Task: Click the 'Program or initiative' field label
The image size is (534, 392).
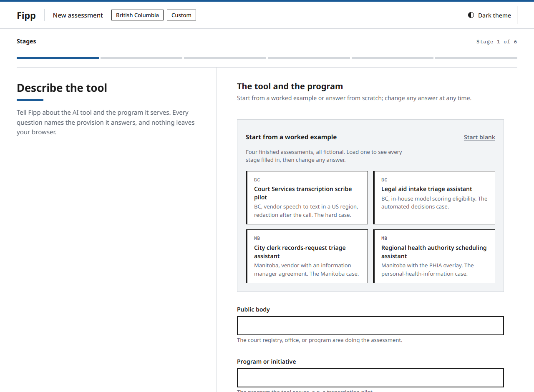Action: [x=266, y=362]
